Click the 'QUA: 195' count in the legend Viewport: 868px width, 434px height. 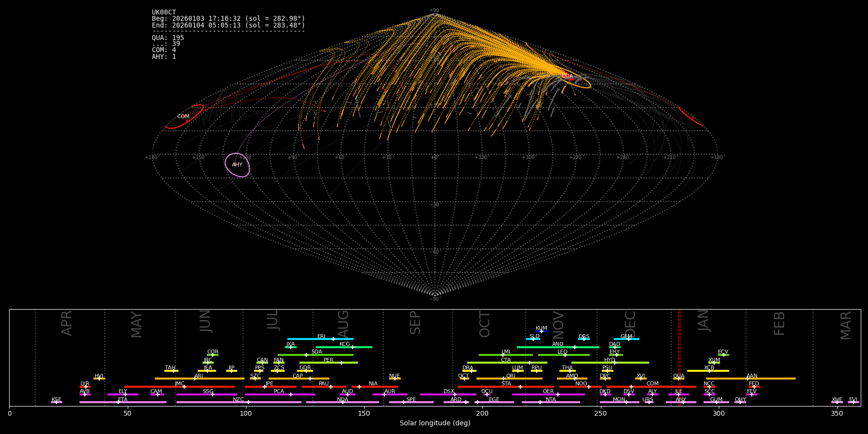pos(168,38)
